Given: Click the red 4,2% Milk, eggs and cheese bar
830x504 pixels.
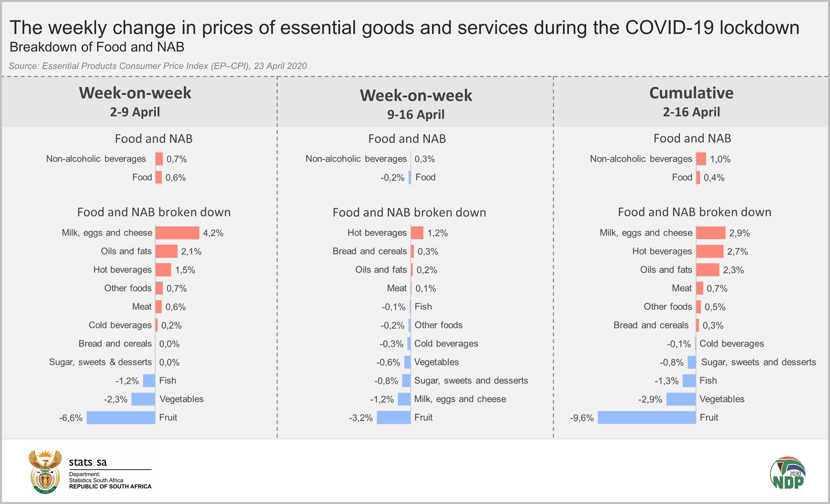Looking at the screenshot, I should click(x=177, y=233).
